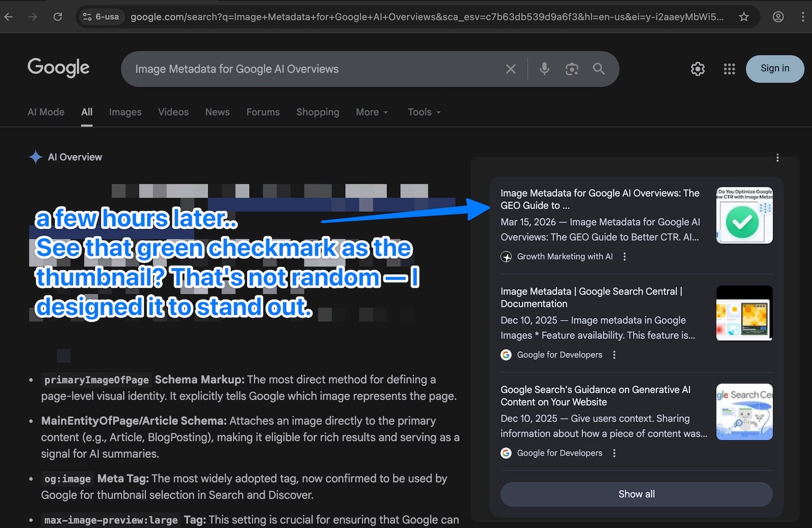Open Image Metadata Google Search Central link
Viewport: 812px width, 528px height.
[x=591, y=297]
